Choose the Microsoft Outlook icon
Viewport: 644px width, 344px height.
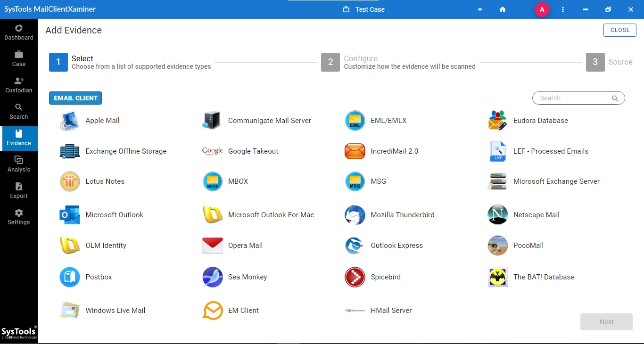(70, 215)
